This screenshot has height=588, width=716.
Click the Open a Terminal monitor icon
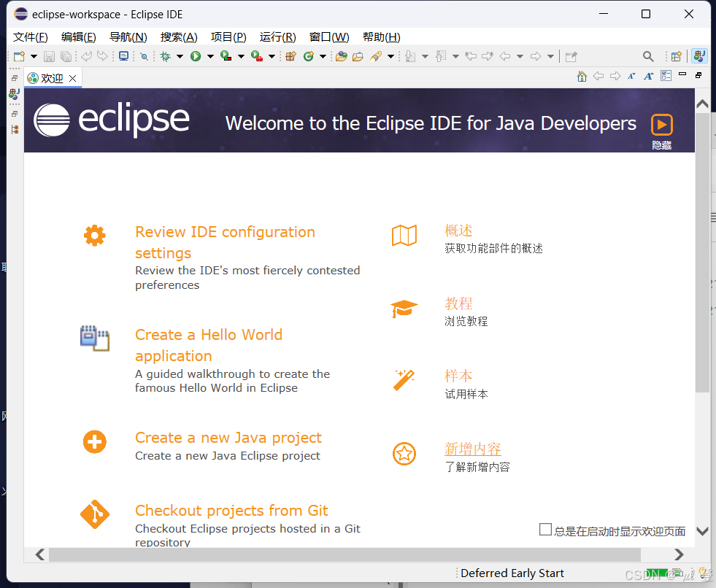point(123,56)
